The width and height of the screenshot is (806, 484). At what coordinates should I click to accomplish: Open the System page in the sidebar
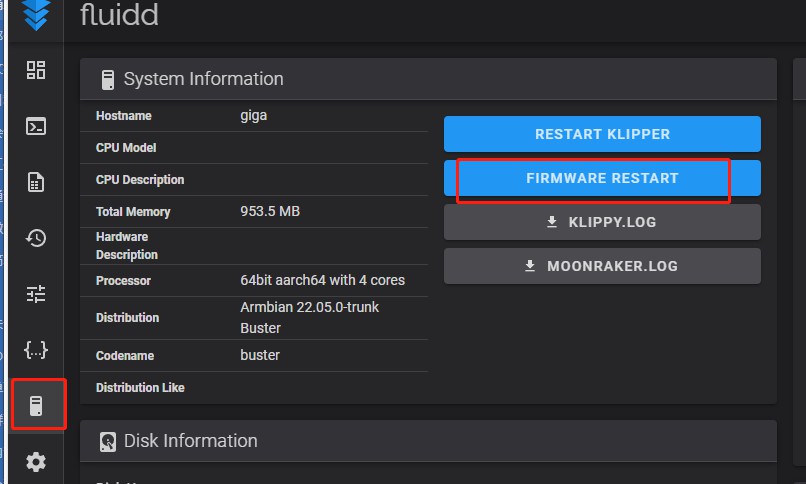36,406
